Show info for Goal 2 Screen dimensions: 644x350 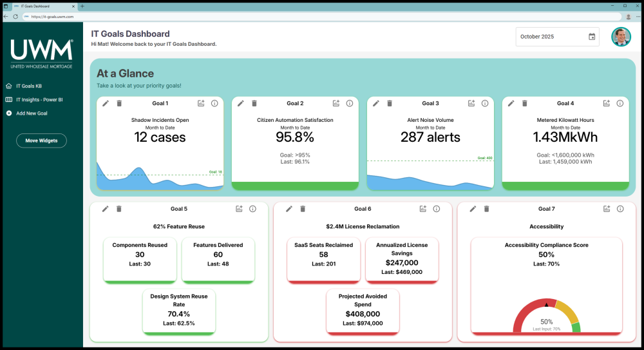point(350,103)
